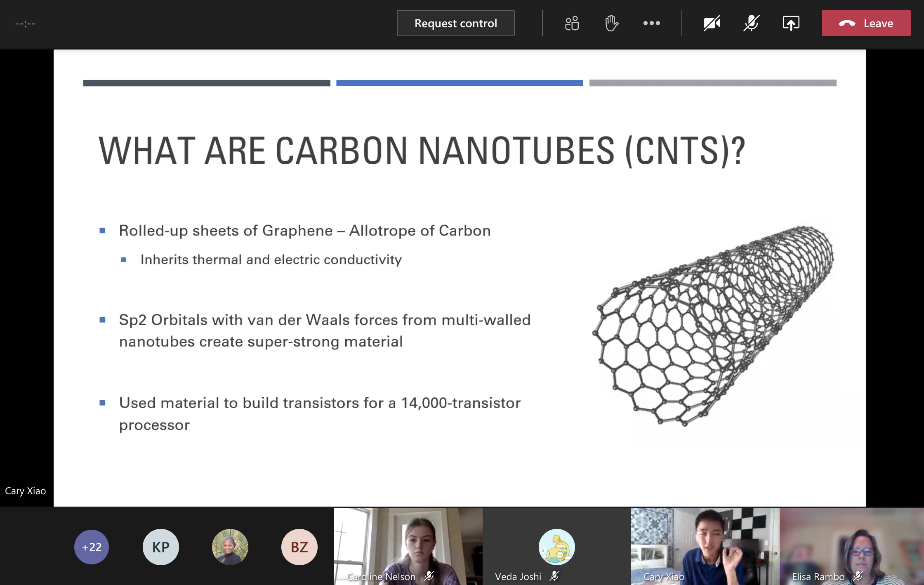The height and width of the screenshot is (585, 924).
Task: Select the BZ participant avatar
Action: pos(299,547)
